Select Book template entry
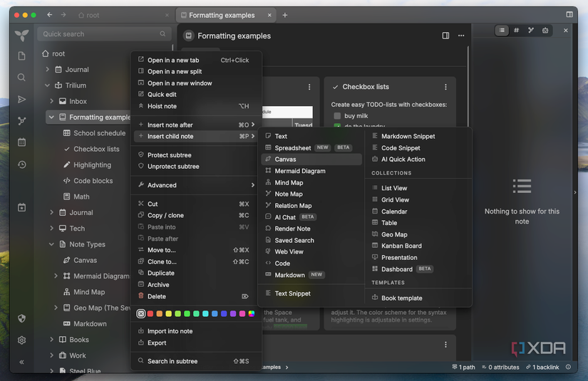 (418, 298)
